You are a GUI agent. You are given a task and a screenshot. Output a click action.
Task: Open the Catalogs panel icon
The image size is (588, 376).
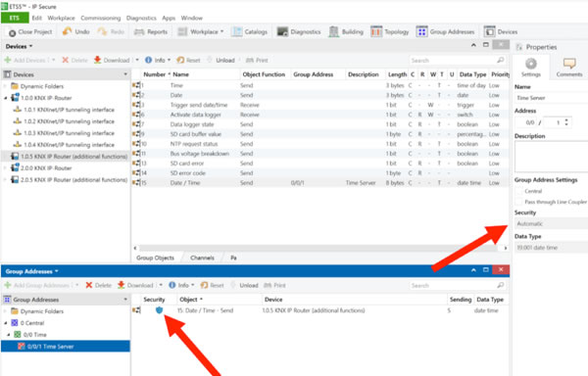tap(237, 32)
